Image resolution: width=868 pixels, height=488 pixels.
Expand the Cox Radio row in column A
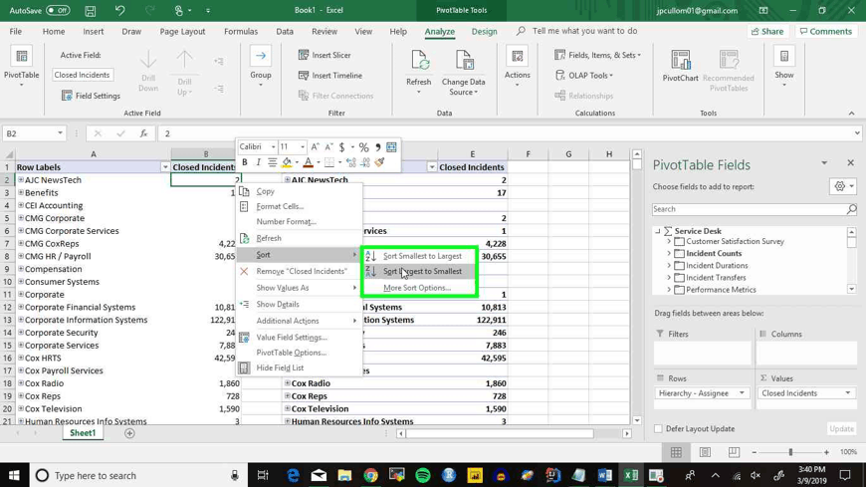point(21,382)
